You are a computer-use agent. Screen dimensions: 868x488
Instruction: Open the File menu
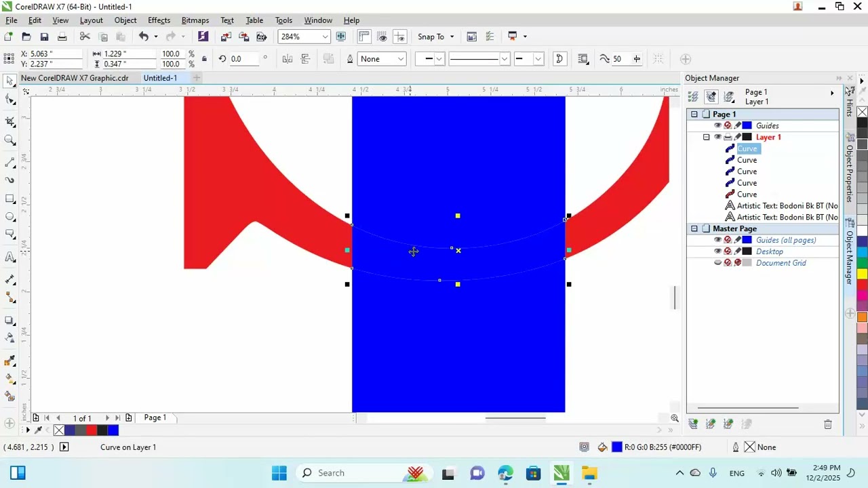(12, 20)
